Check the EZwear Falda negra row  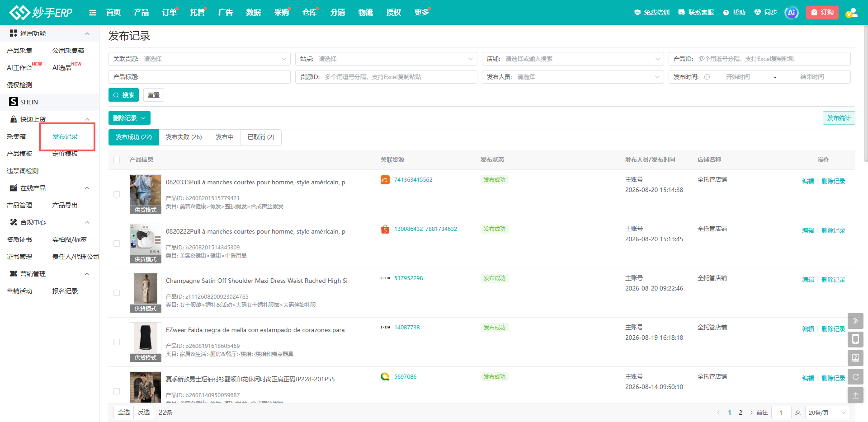pos(117,342)
